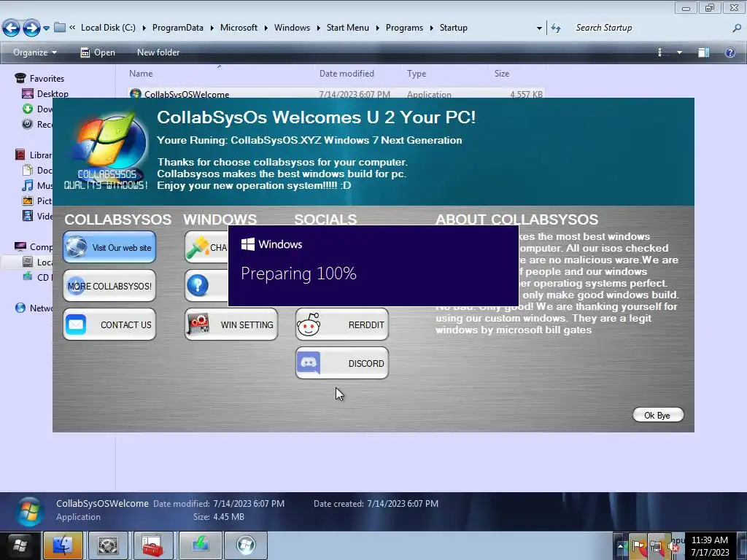Viewport: 747px width, 560px height.
Task: Click the Reddit alien icon
Action: click(x=309, y=324)
